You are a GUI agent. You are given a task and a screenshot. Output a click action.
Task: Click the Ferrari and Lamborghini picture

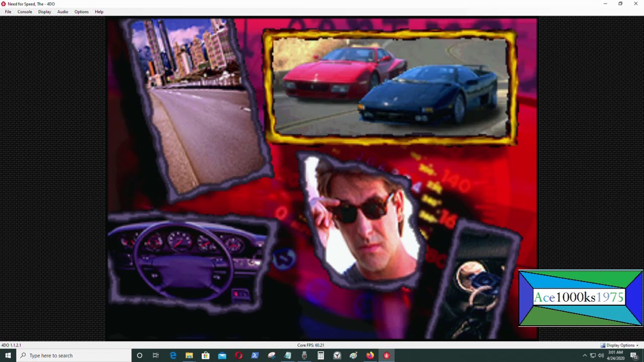click(x=390, y=88)
